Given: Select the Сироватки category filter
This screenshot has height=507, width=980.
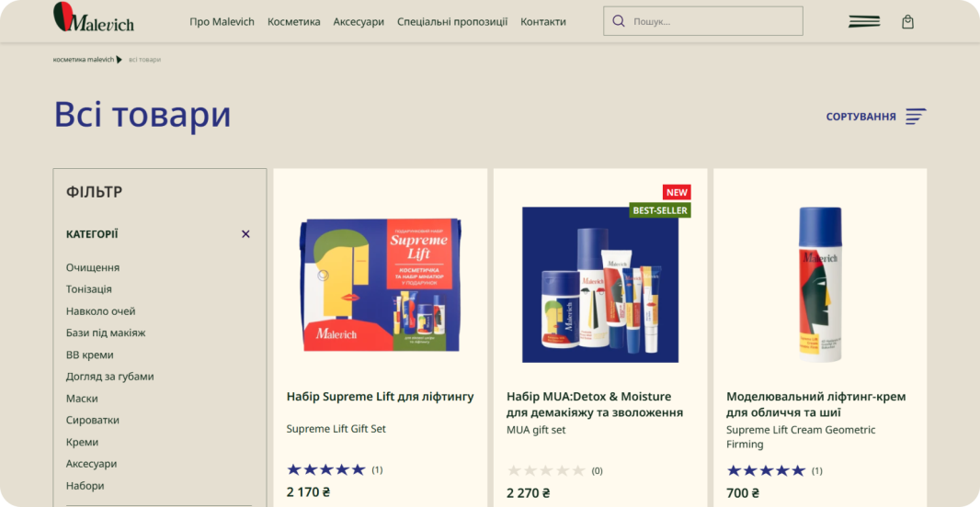Looking at the screenshot, I should pos(93,420).
